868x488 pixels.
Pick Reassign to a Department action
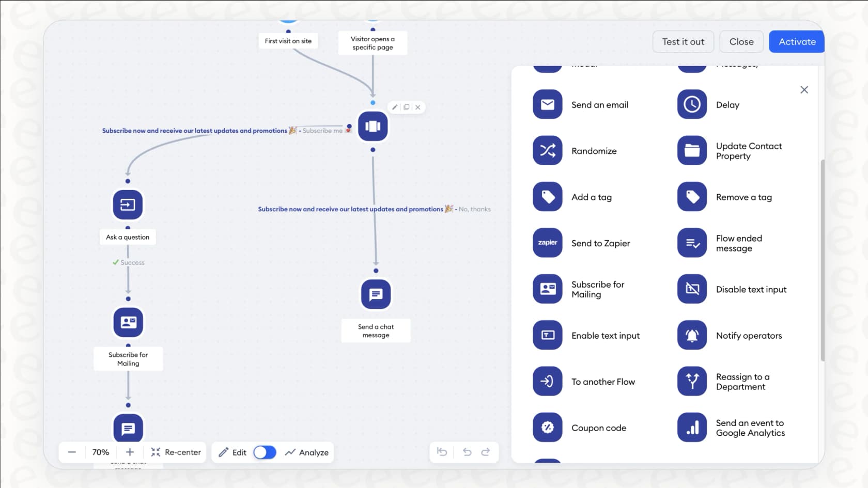click(692, 381)
